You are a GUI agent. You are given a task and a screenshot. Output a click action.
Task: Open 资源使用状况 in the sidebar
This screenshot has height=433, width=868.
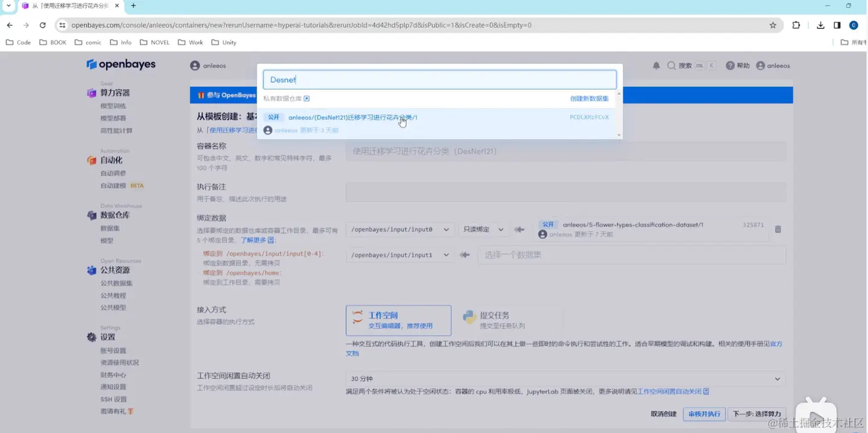pyautogui.click(x=119, y=363)
